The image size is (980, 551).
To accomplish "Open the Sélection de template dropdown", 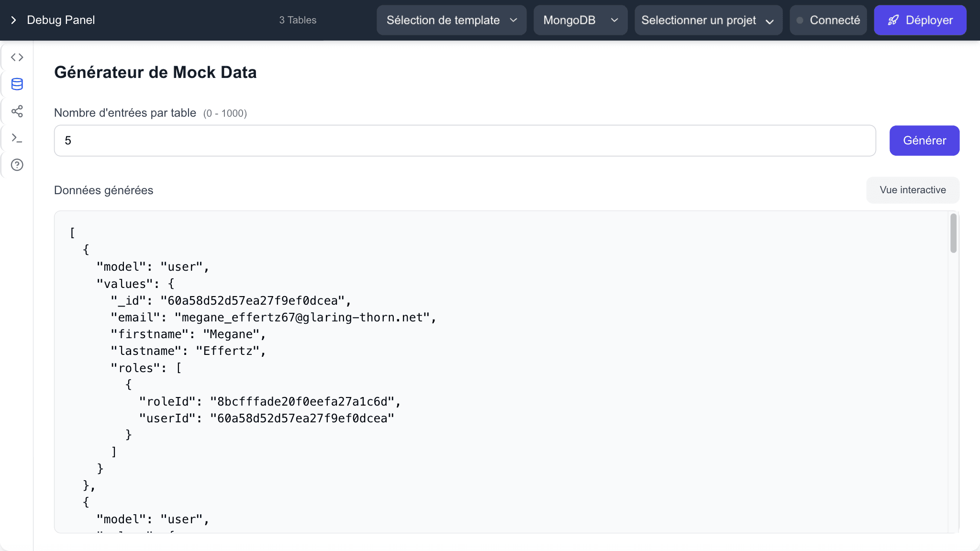I will (451, 20).
